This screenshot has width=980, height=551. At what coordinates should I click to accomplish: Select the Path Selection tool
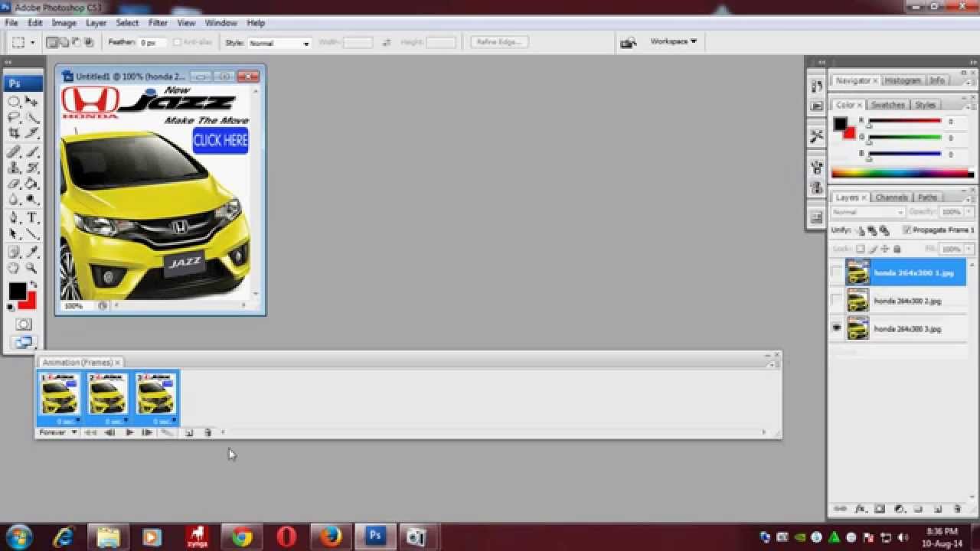click(x=14, y=233)
